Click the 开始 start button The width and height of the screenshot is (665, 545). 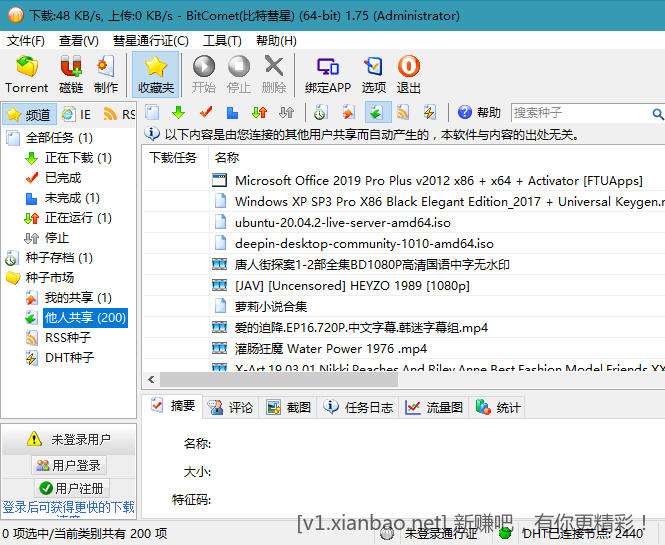click(204, 75)
